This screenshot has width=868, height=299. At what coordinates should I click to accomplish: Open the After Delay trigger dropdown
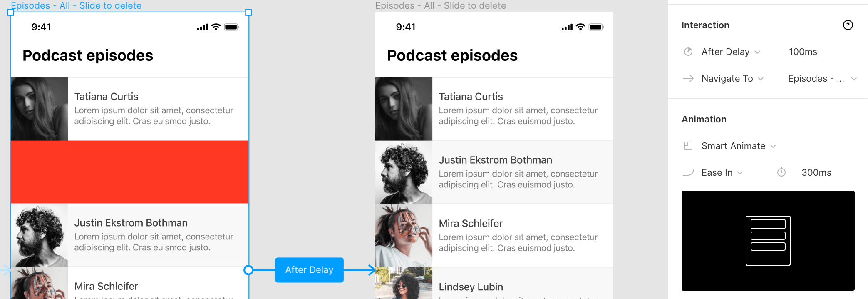click(731, 52)
